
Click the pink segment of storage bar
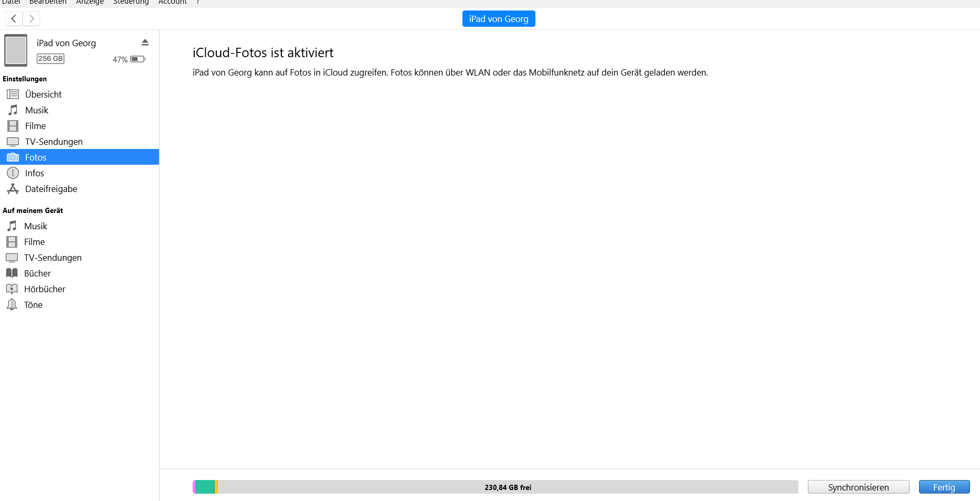coord(194,487)
